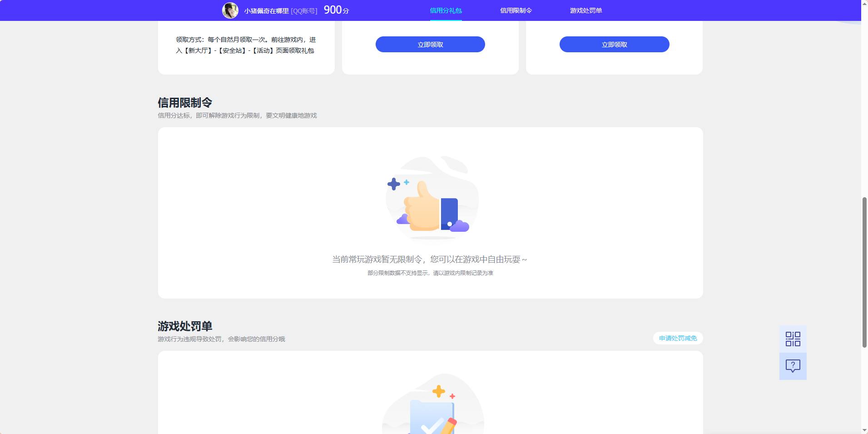Click the checkmark folder illustration
The height and width of the screenshot is (434, 868).
click(x=432, y=404)
